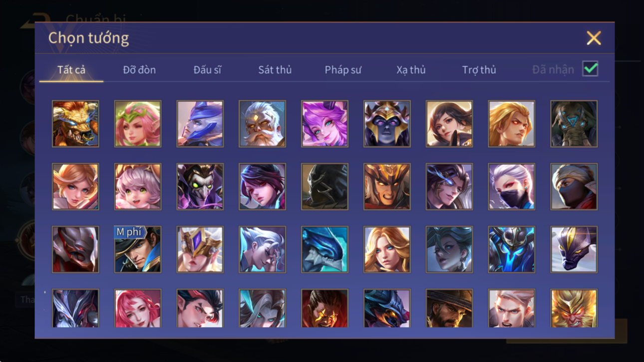Open the Trợ thủ tab
The image size is (644, 362).
[479, 70]
